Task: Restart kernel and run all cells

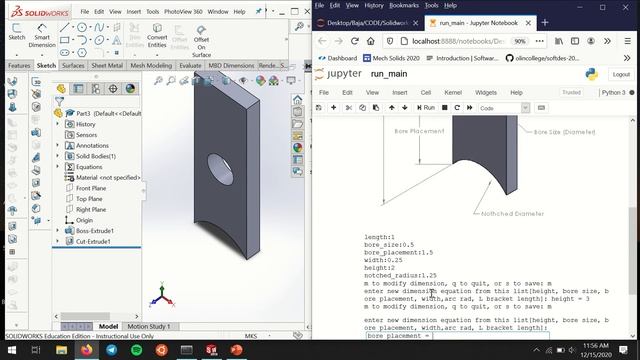Action: 470,108
